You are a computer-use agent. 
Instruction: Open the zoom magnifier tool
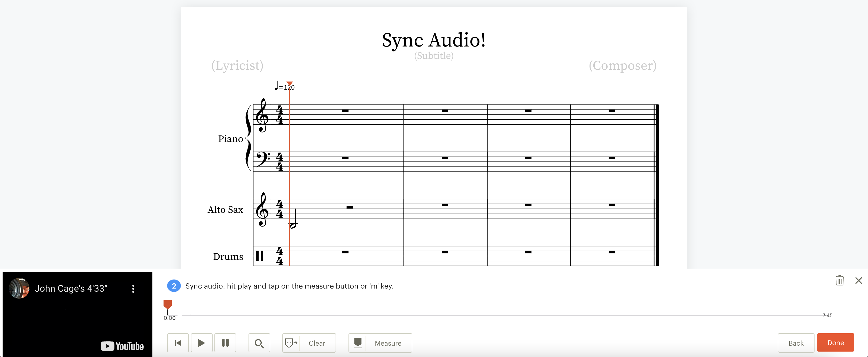pos(259,343)
